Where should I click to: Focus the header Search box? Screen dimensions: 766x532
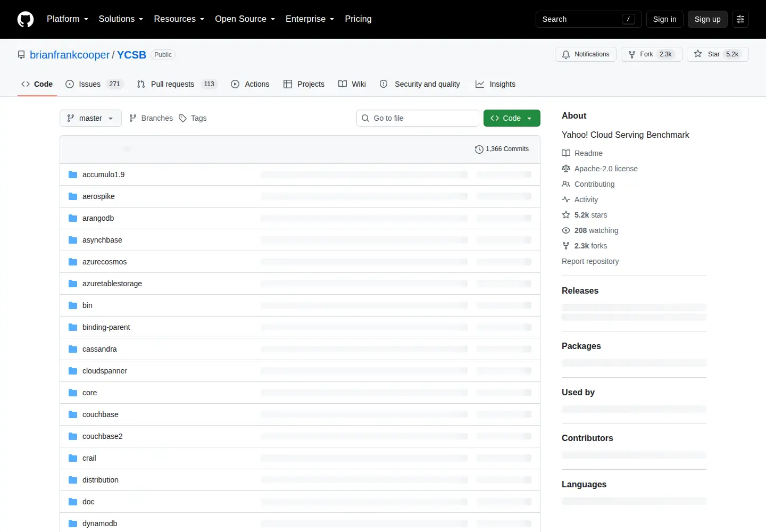coord(589,19)
